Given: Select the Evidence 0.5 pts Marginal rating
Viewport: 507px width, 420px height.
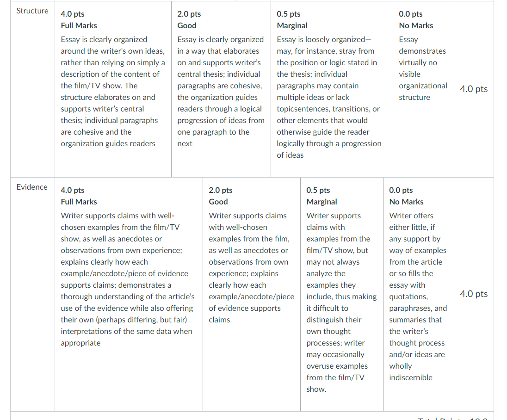Looking at the screenshot, I should (342, 294).
